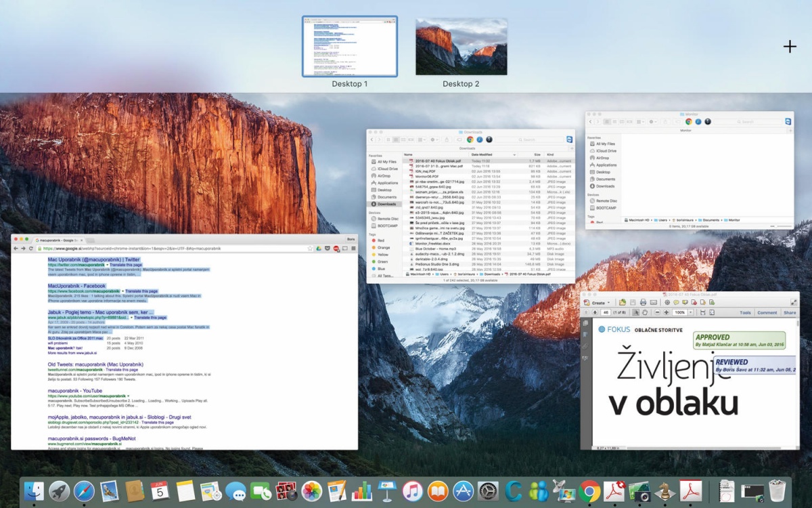Image resolution: width=812 pixels, height=508 pixels.
Task: Go back in Downloads Finder window
Action: [371, 140]
